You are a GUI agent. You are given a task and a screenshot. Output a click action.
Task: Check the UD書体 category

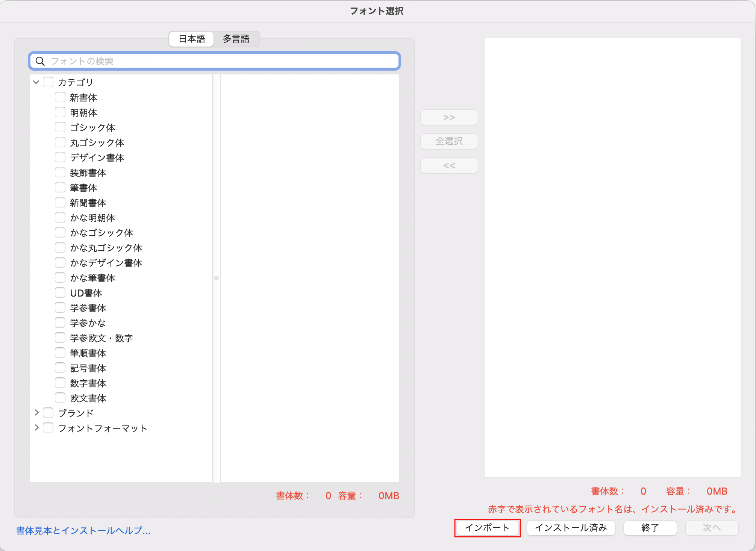pyautogui.click(x=60, y=292)
